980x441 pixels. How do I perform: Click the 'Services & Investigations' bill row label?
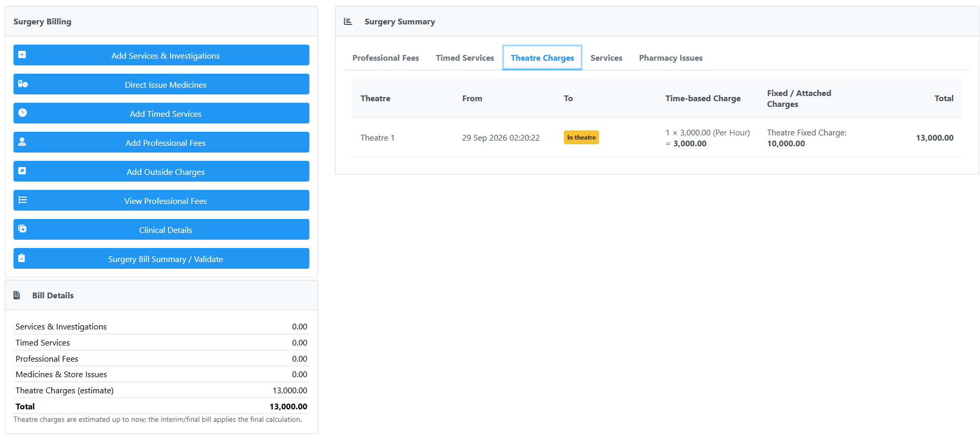61,326
